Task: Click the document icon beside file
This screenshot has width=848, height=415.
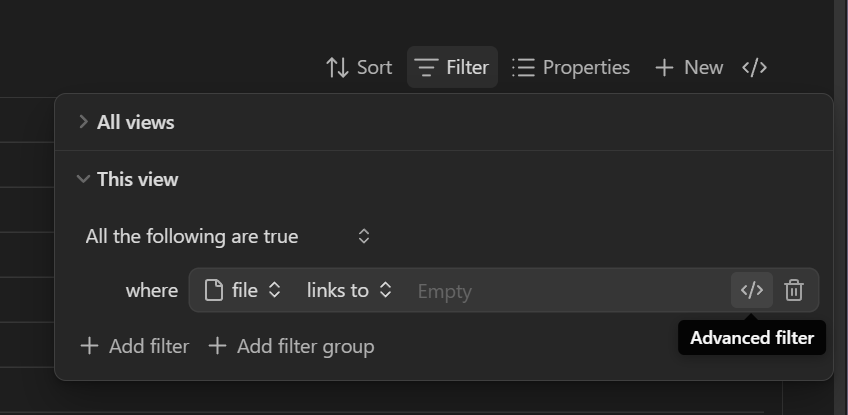Action: click(x=212, y=291)
